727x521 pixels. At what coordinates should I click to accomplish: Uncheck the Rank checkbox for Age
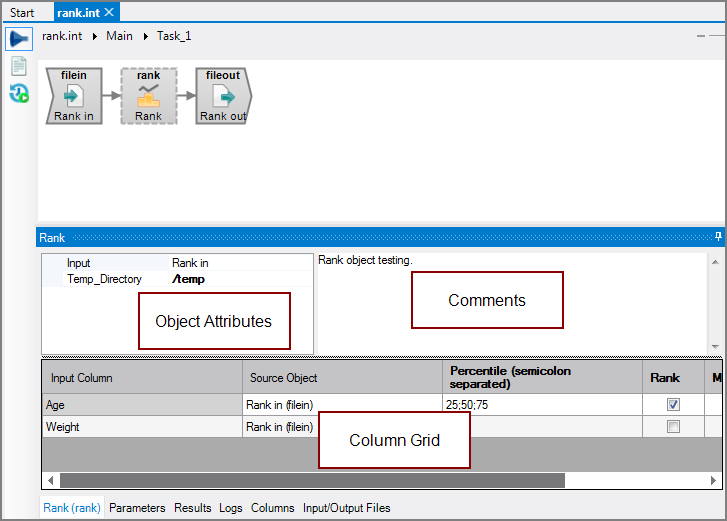(x=673, y=405)
